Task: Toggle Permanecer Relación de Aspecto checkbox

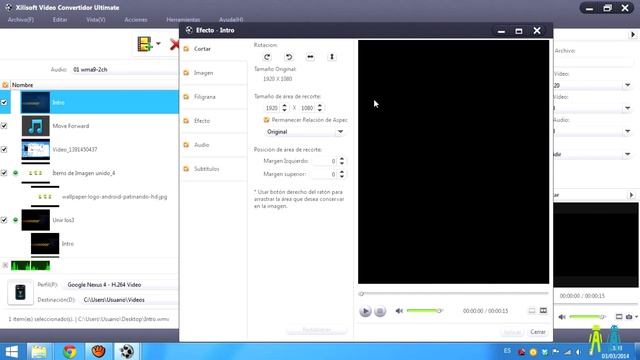Action: coord(267,120)
